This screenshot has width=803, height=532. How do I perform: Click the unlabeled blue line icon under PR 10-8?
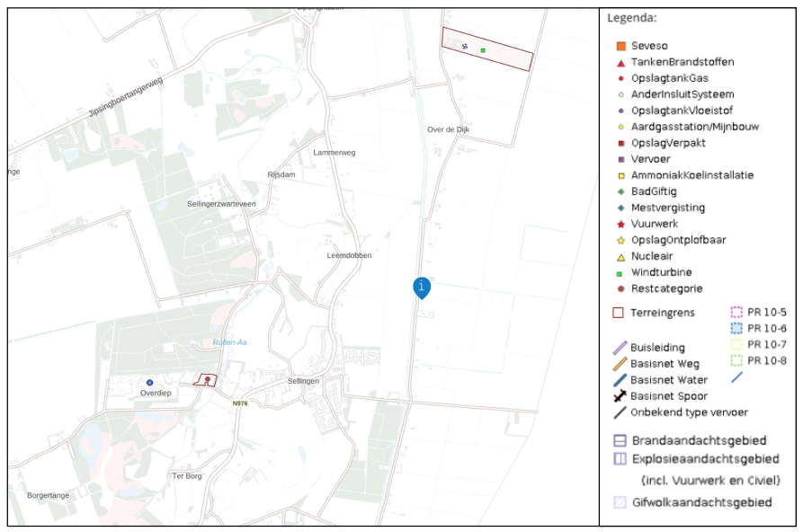pyautogui.click(x=737, y=377)
